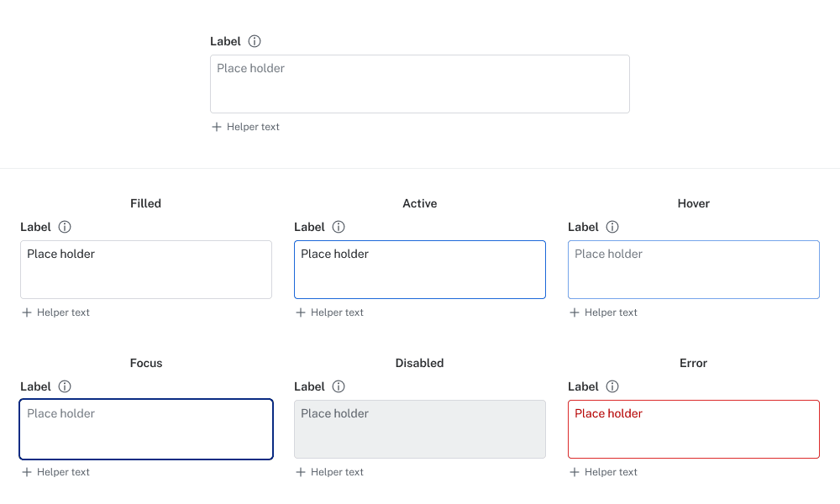Click the Helper text under the Focus field
840x504 pixels.
(63, 472)
